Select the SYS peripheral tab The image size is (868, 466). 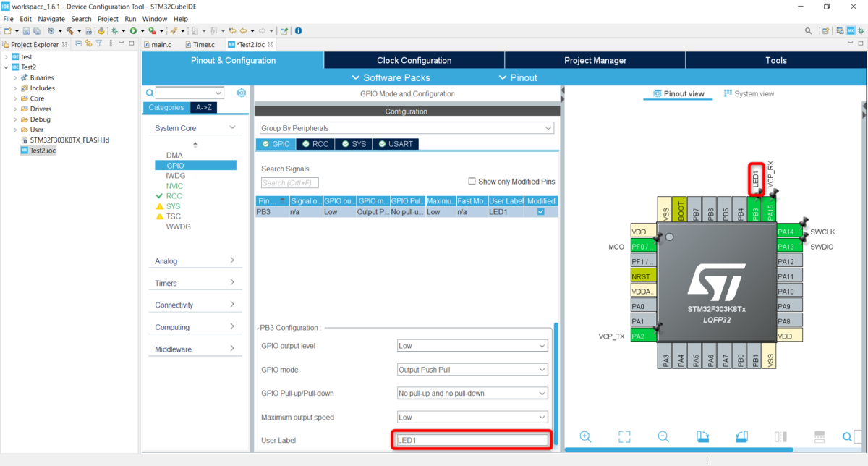pos(354,144)
